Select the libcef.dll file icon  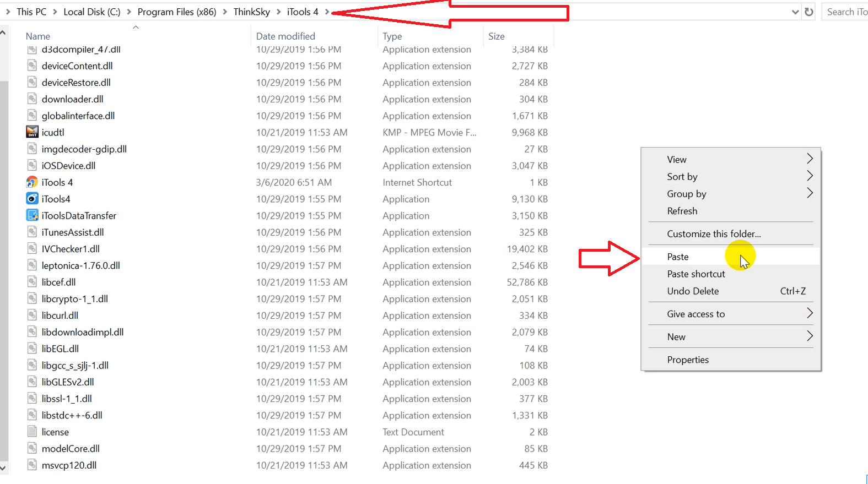pos(33,282)
